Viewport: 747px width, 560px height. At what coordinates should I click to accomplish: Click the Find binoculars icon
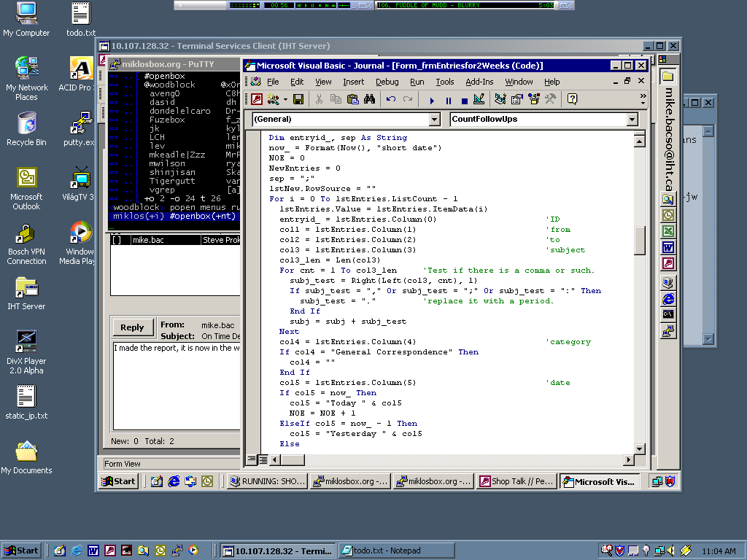[x=370, y=99]
